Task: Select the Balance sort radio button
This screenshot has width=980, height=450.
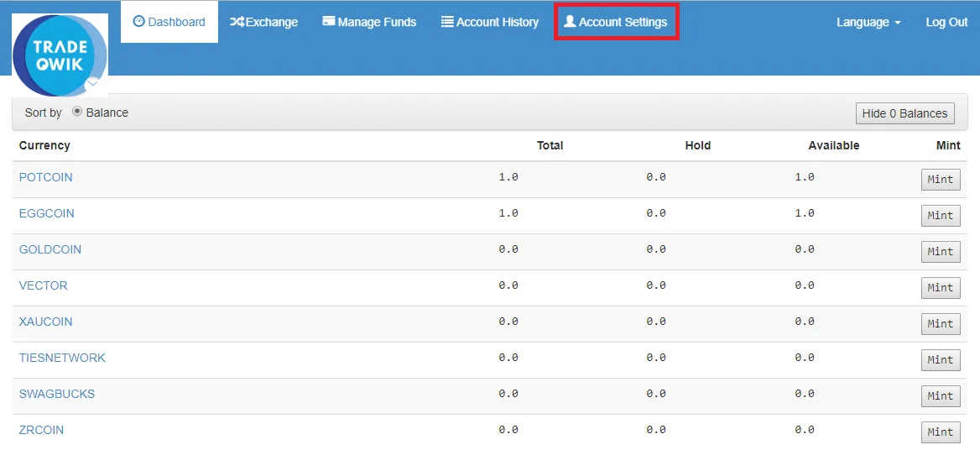Action: (x=77, y=112)
